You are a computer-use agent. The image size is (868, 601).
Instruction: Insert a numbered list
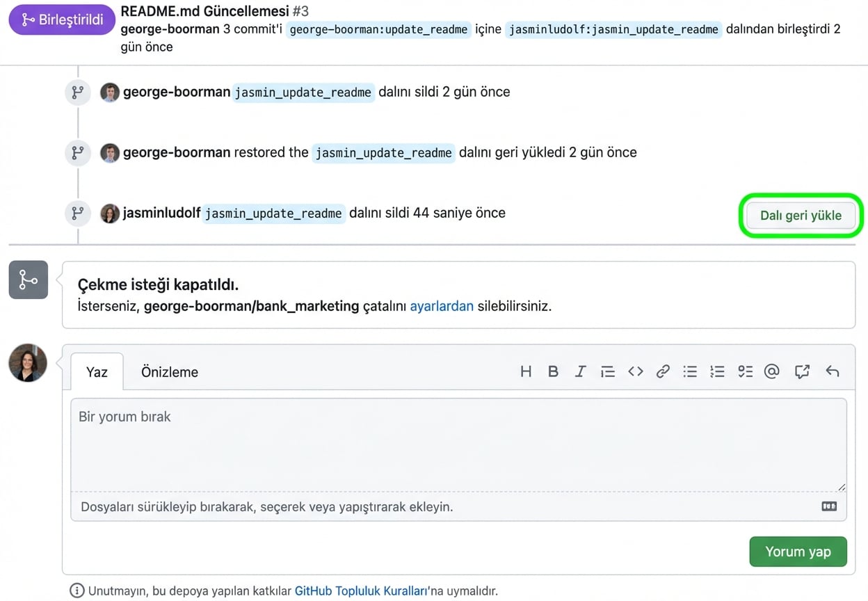coord(717,371)
